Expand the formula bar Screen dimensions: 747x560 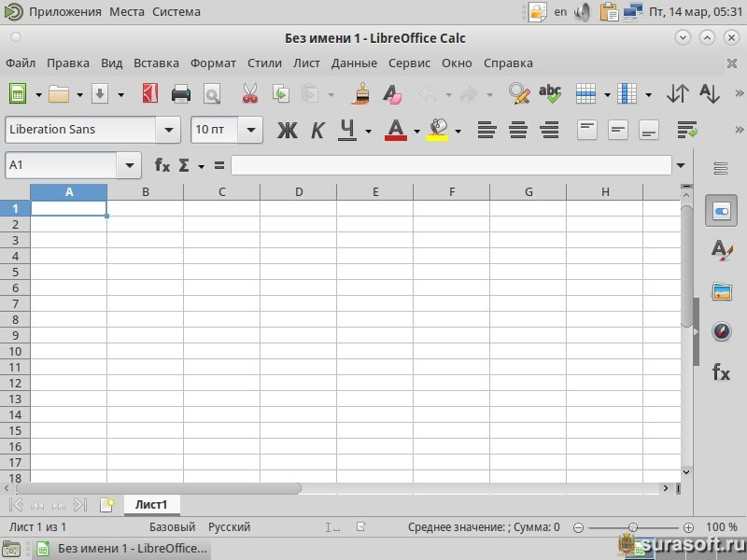pyautogui.click(x=681, y=165)
